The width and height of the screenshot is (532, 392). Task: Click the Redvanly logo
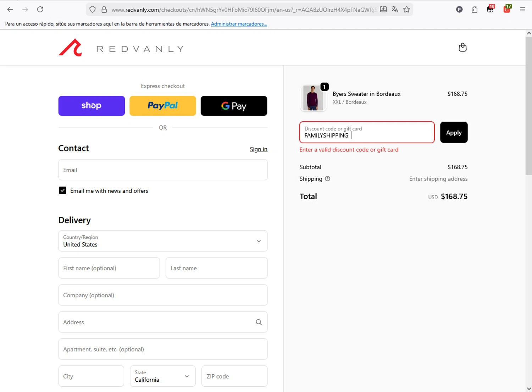(121, 48)
